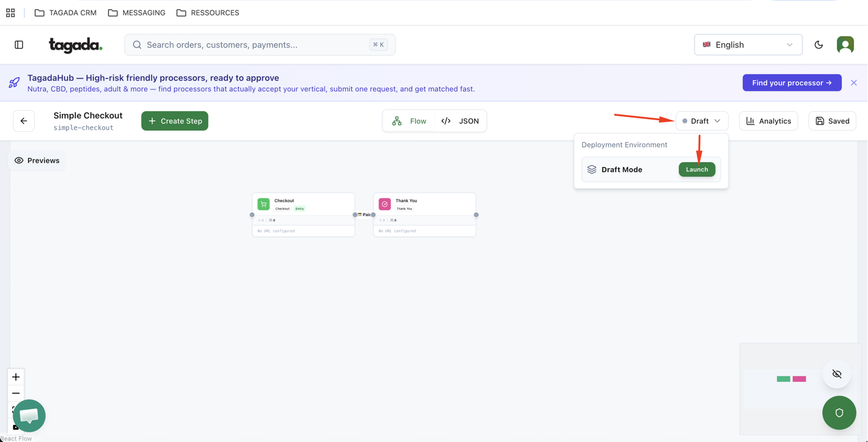
Task: Click the apps grid icon
Action: click(x=10, y=13)
